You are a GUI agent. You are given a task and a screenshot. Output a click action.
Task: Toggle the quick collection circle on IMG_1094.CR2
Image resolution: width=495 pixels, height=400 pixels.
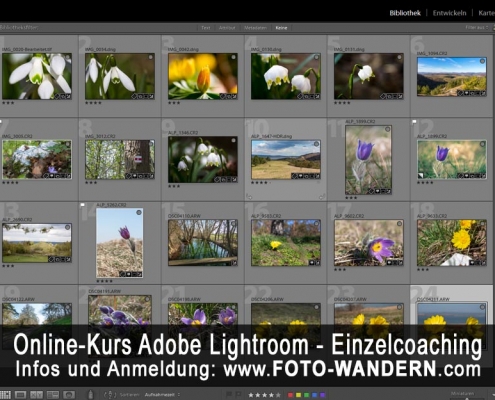(482, 61)
